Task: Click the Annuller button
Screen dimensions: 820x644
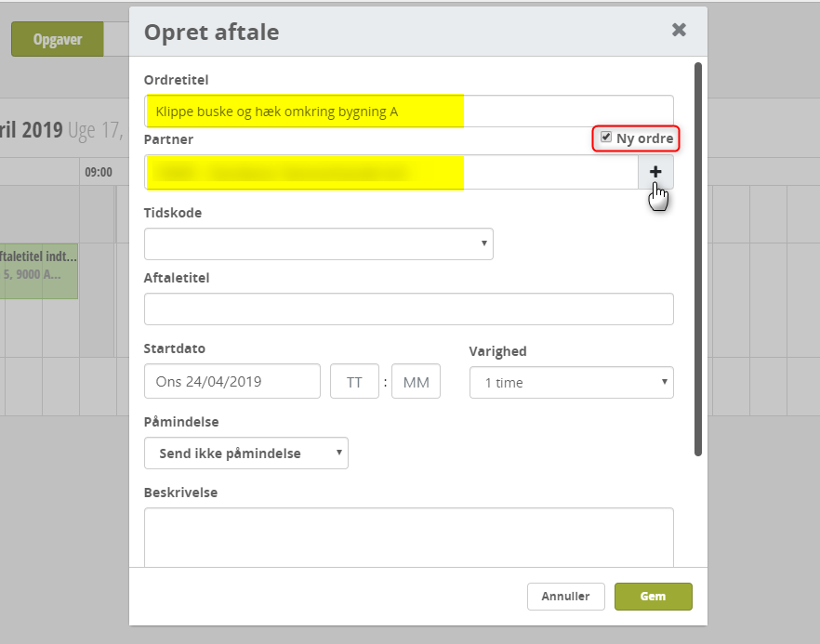Action: coord(565,596)
